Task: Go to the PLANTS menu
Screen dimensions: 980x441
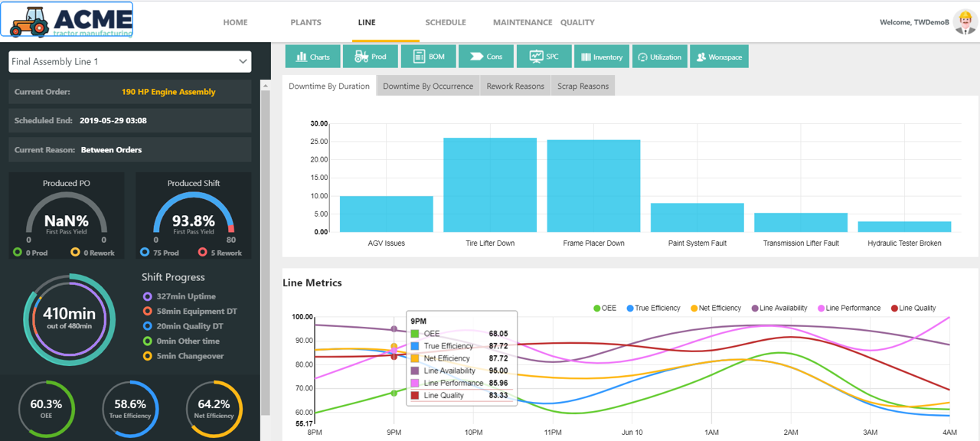Action: 305,22
